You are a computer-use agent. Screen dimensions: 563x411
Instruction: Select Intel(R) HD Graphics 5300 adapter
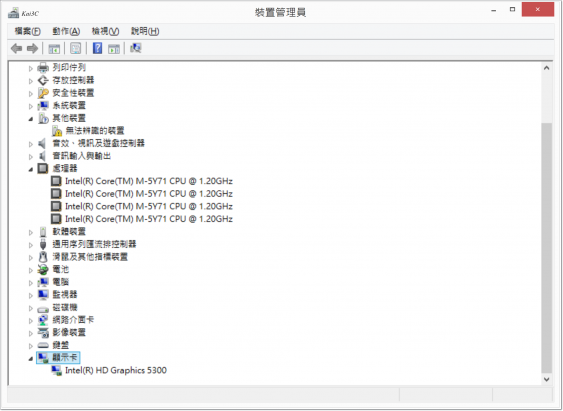(116, 370)
